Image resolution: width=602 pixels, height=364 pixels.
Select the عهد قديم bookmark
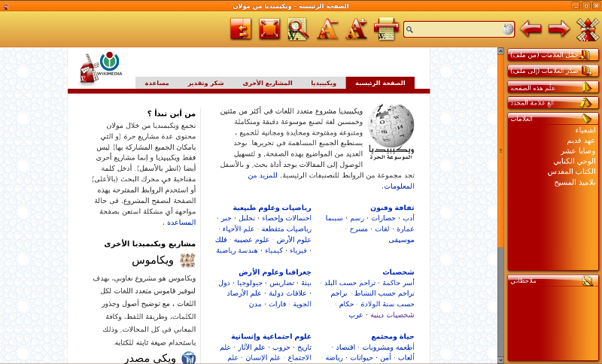[581, 141]
